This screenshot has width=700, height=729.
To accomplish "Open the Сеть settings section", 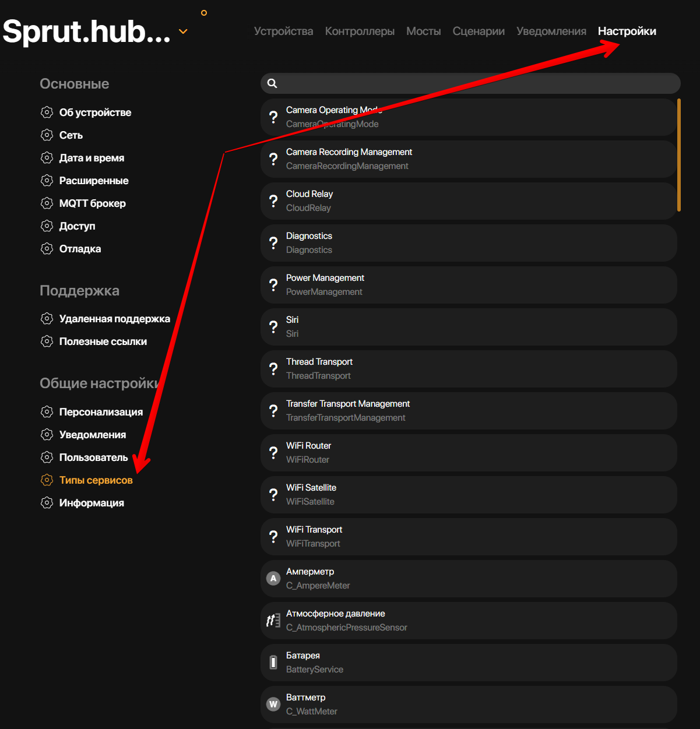I will click(71, 135).
